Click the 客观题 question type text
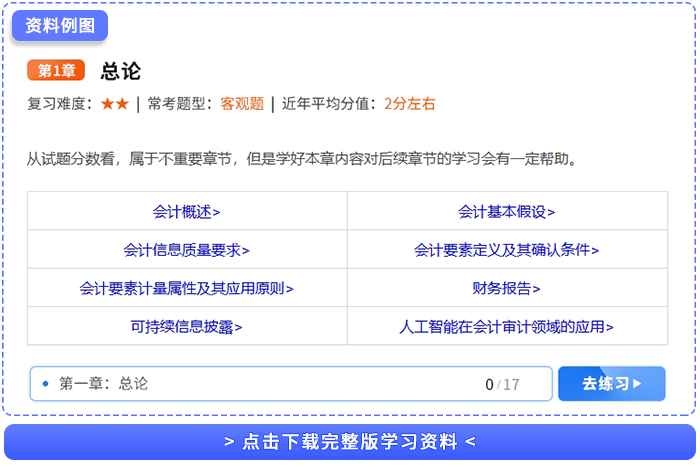The image size is (700, 467). click(242, 104)
